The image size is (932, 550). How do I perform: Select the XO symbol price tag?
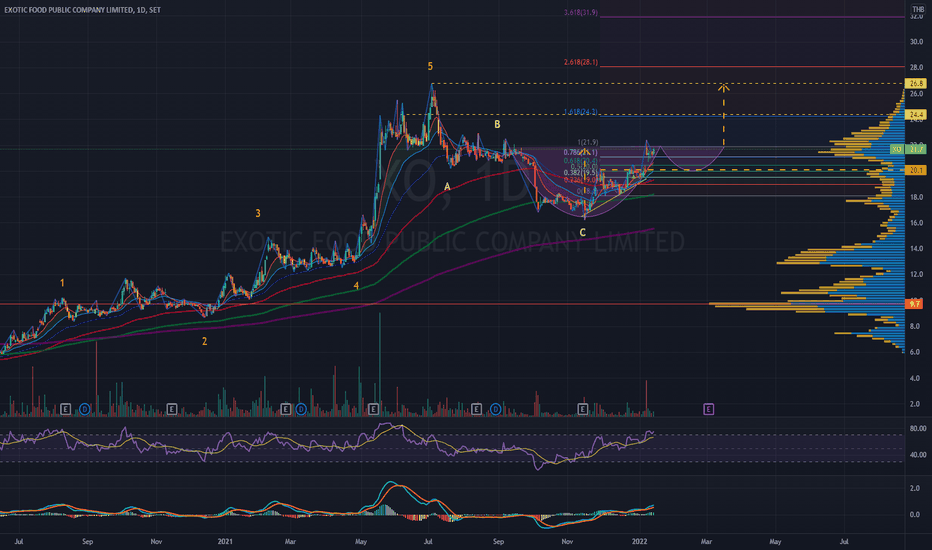coord(896,149)
